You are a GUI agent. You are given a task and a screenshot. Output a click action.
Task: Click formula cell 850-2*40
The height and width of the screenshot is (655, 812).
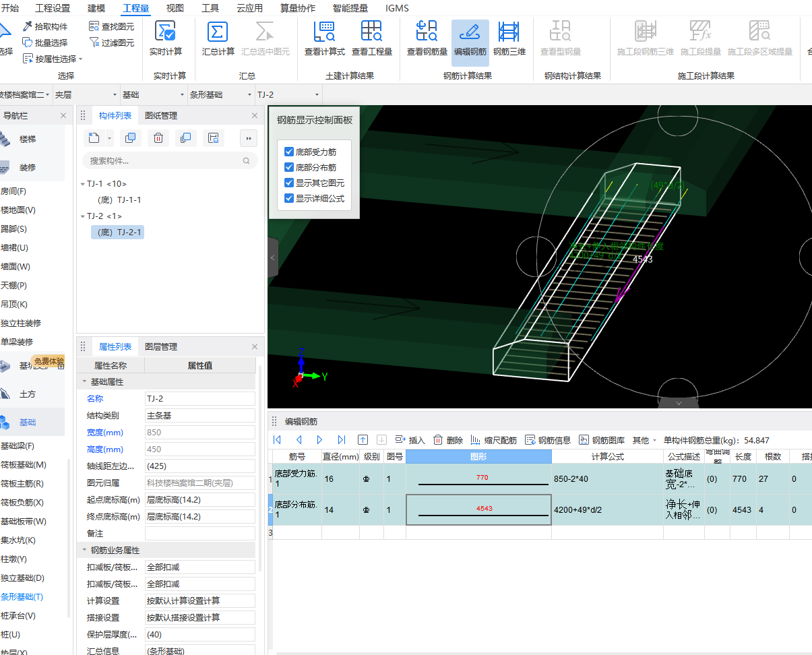click(607, 480)
